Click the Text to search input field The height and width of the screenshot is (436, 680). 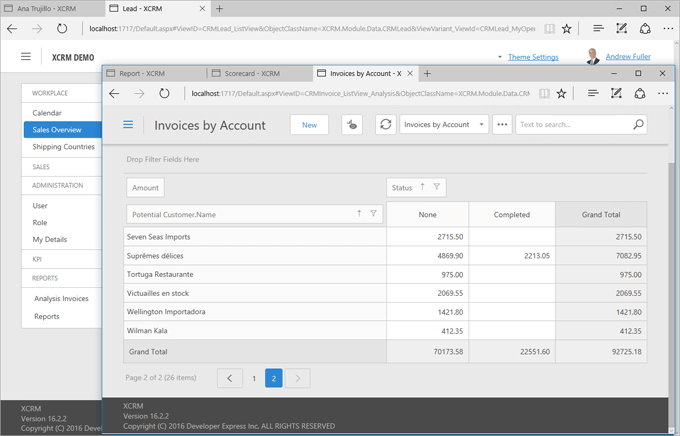[572, 125]
